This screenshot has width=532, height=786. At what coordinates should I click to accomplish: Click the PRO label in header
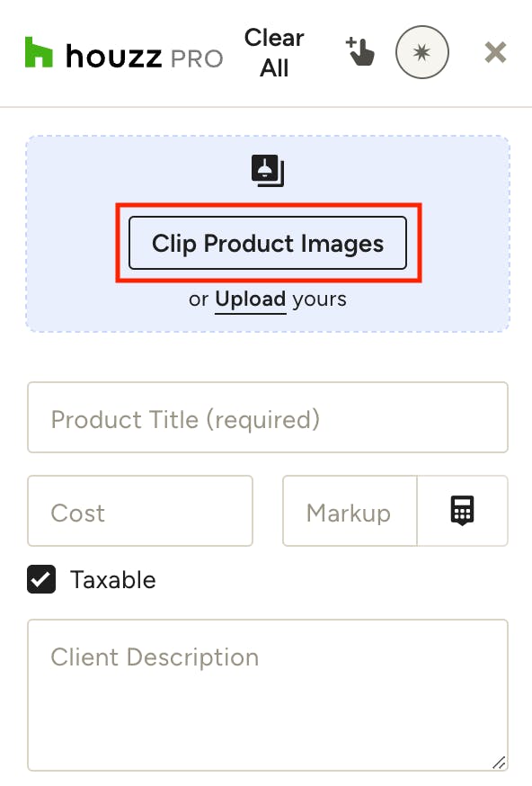(x=197, y=59)
